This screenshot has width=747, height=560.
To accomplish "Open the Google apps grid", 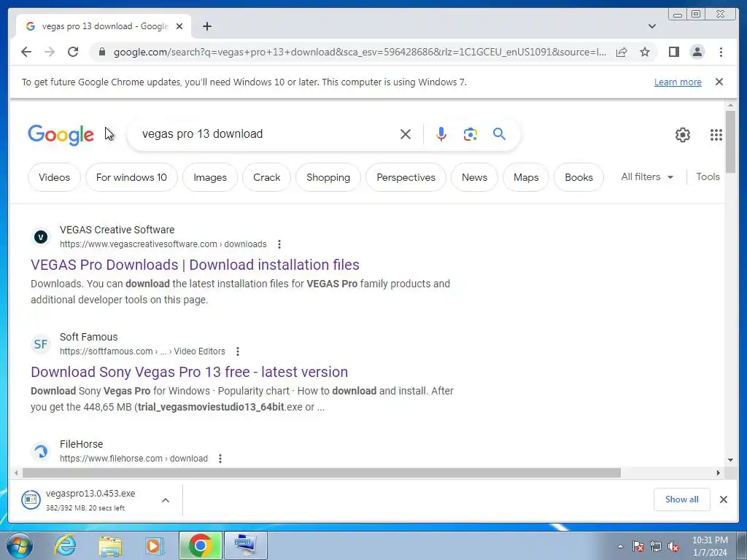I will 716,135.
